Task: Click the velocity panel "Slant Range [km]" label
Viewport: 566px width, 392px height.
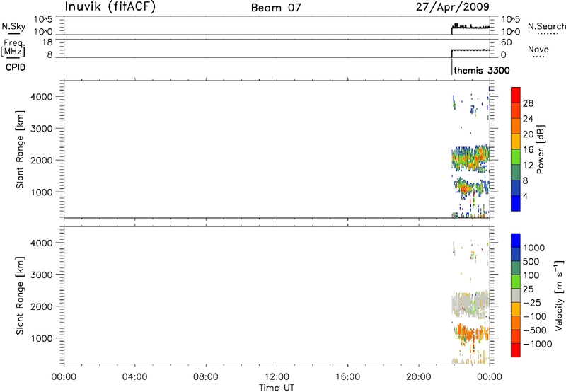Action: click(20, 296)
